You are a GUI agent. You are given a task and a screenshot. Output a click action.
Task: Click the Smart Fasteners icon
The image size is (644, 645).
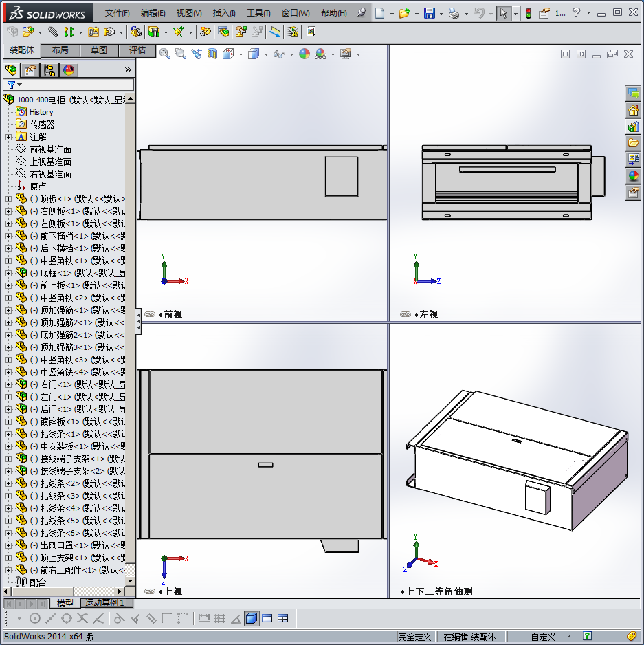(93, 32)
